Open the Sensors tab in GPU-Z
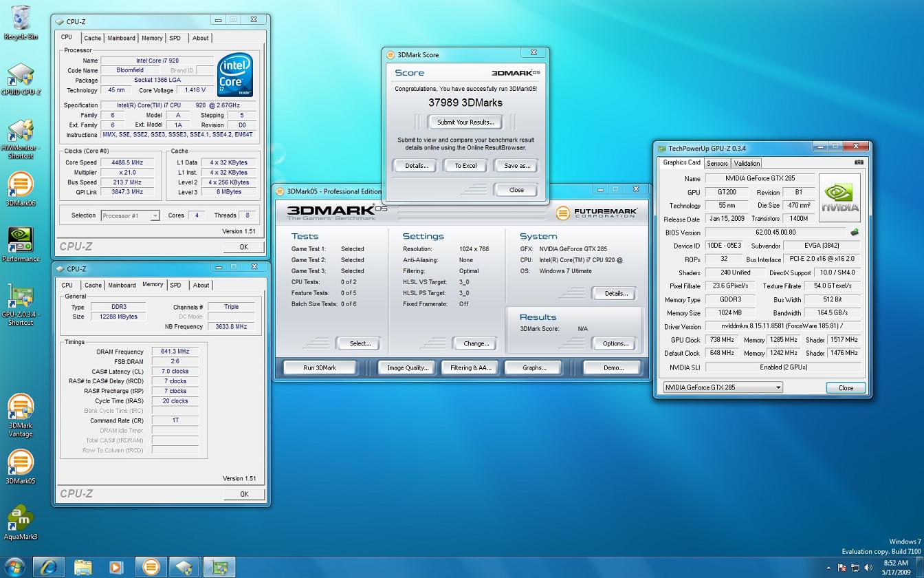 [x=717, y=163]
